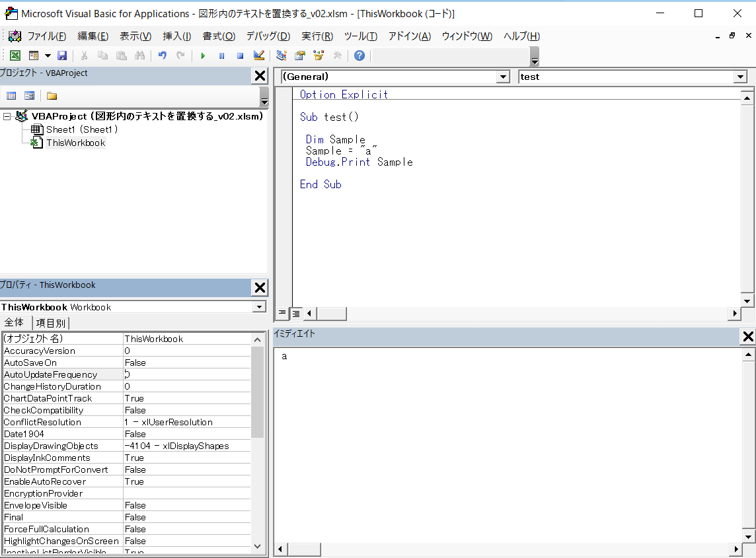Open the アドイン(A) menu
The image size is (756, 558).
click(409, 36)
